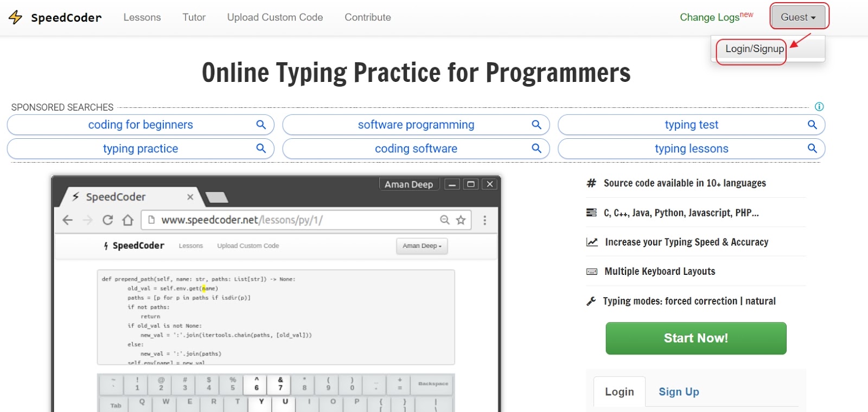Click the Aman Deep dropdown in preview navbar

click(422, 246)
